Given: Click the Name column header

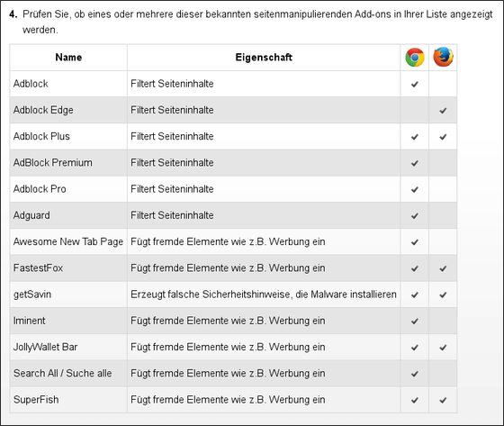Looking at the screenshot, I should coord(68,58).
